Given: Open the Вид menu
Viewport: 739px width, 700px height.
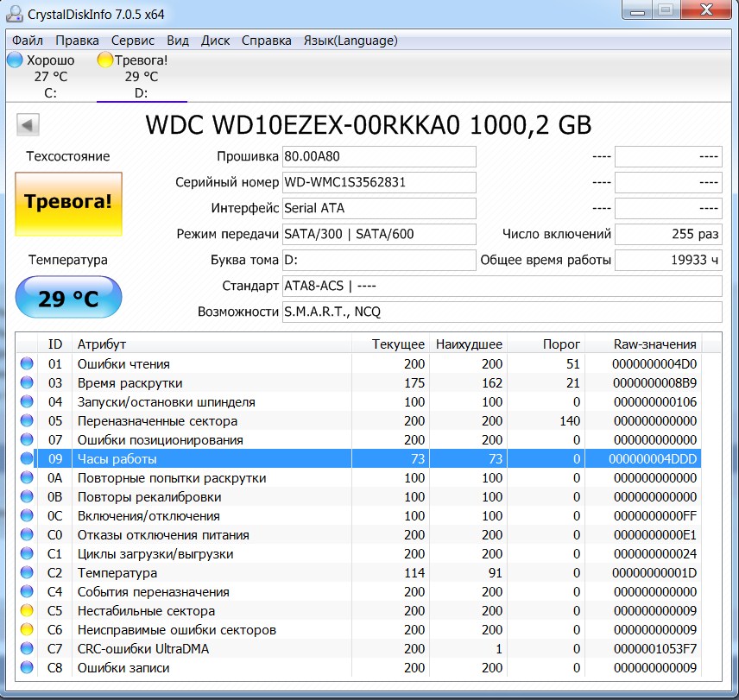Looking at the screenshot, I should tap(178, 41).
